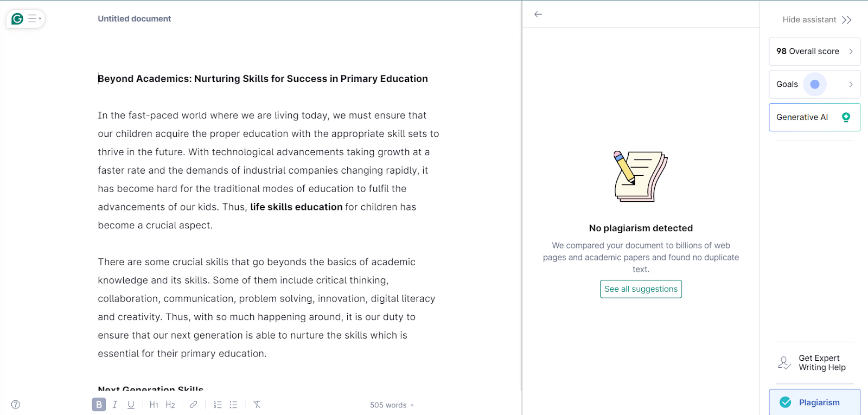Clear text formatting
Image resolution: width=868 pixels, height=415 pixels.
coord(257,404)
